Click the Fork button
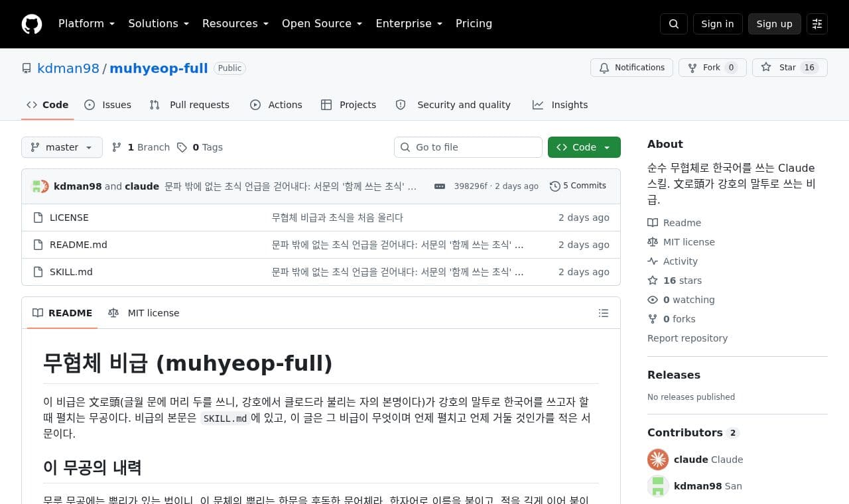 [712, 68]
